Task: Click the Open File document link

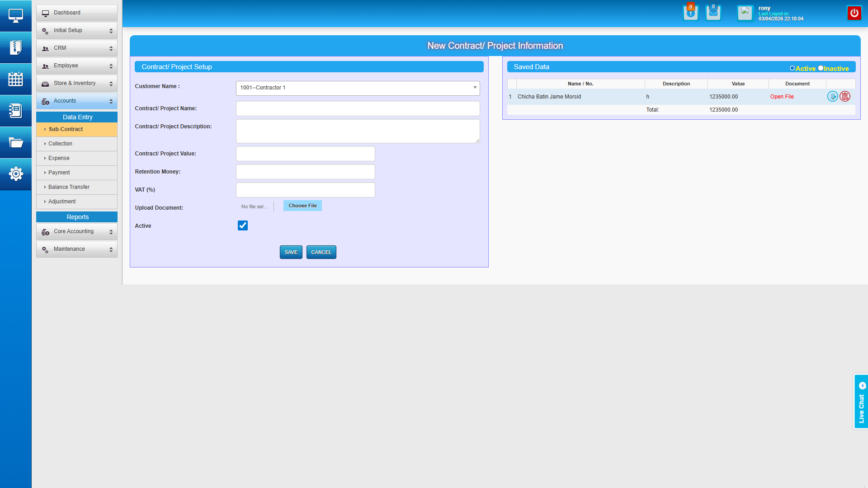Action: click(782, 97)
